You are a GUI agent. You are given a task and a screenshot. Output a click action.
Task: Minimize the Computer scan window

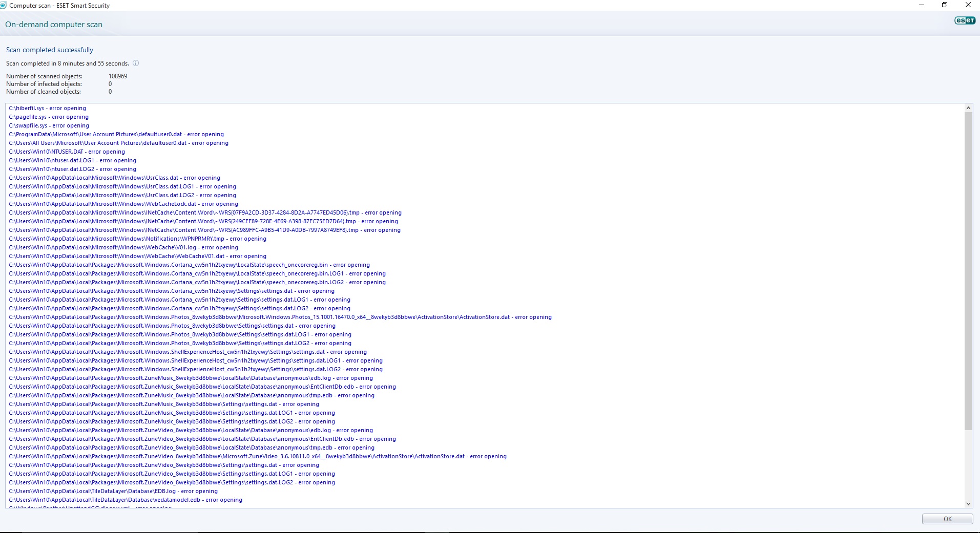click(x=922, y=5)
